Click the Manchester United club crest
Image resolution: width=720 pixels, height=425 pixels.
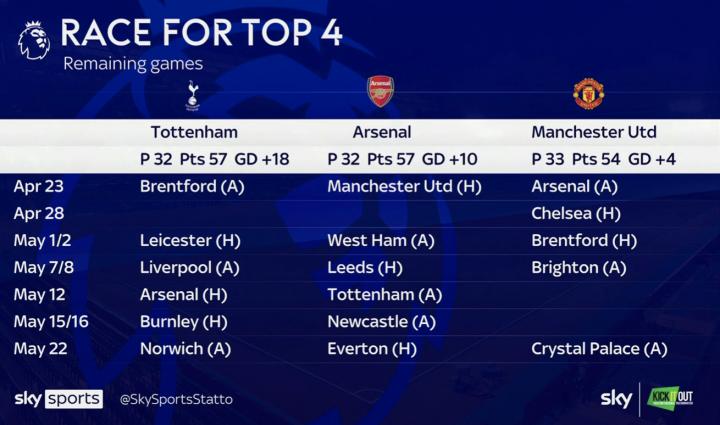pyautogui.click(x=589, y=93)
